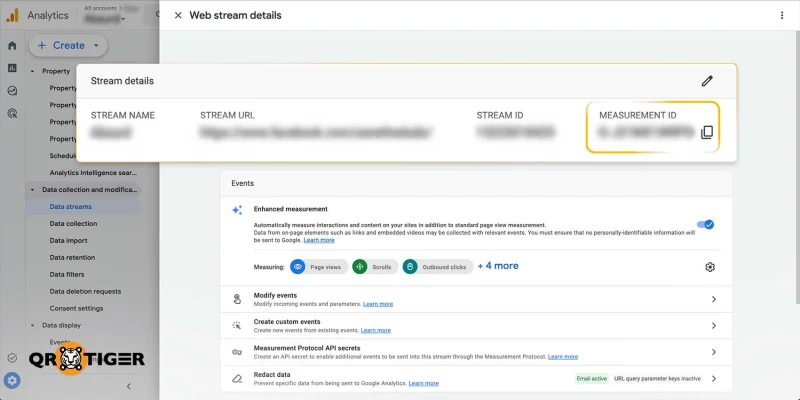
Task: Open Learn more for Measurement Protocol
Action: pyautogui.click(x=563, y=357)
